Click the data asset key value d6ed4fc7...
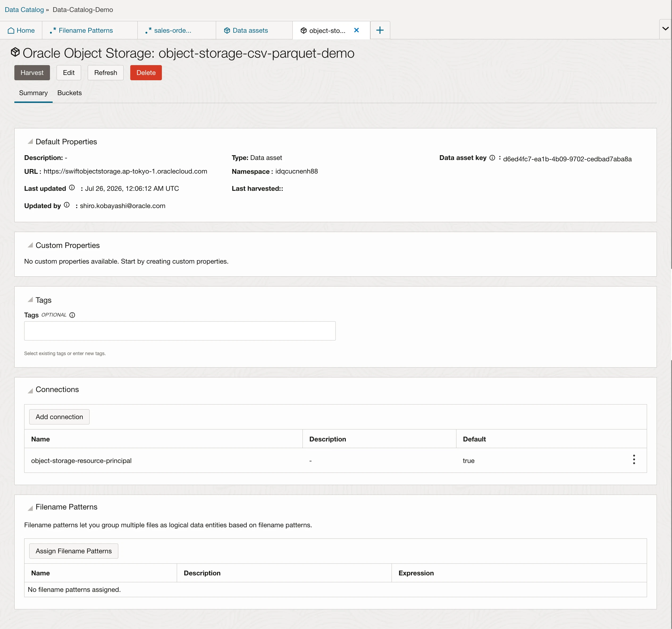672x629 pixels. tap(567, 159)
